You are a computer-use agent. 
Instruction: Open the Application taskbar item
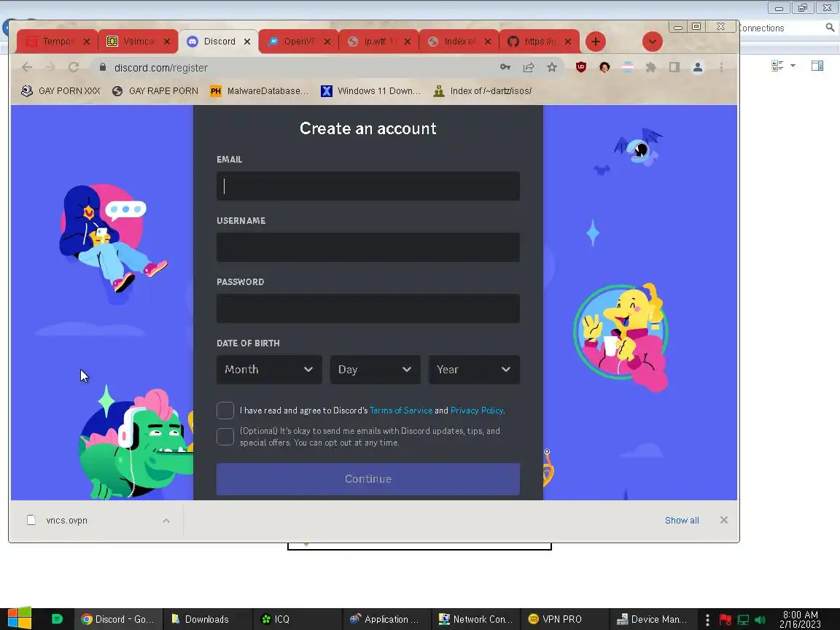[x=386, y=619]
